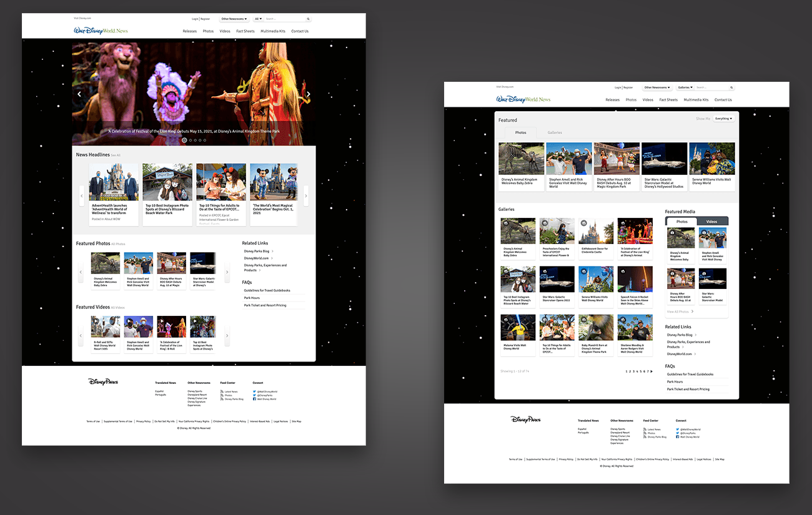Image resolution: width=812 pixels, height=515 pixels.
Task: Click in search field on left page
Action: pyautogui.click(x=285, y=19)
